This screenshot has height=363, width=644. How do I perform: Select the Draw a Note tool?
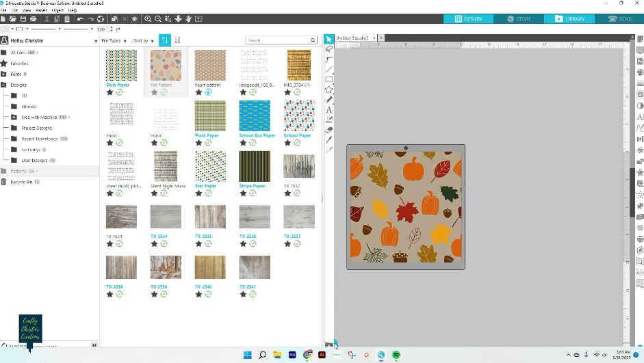(329, 120)
